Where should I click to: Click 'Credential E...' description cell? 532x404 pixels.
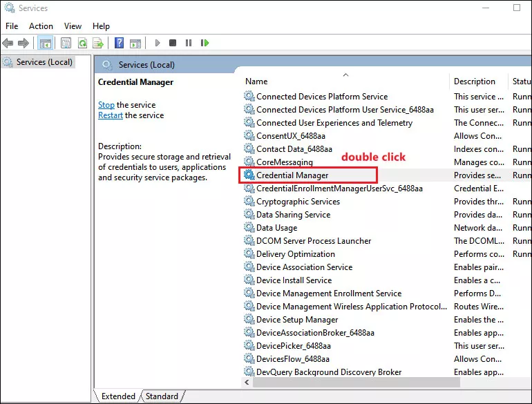click(x=479, y=189)
